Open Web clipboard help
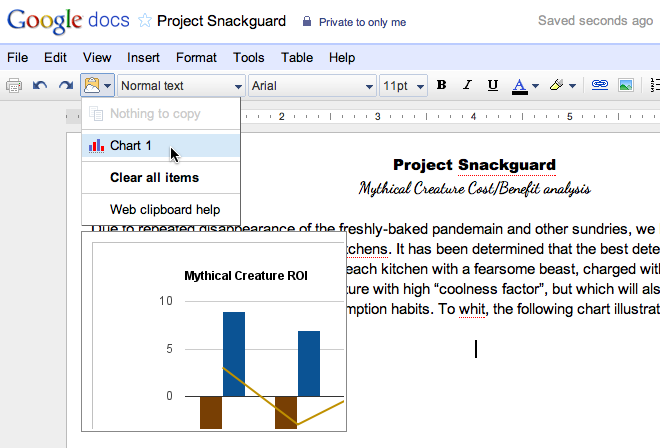Screen dimensions: 660x448 [x=161, y=210]
